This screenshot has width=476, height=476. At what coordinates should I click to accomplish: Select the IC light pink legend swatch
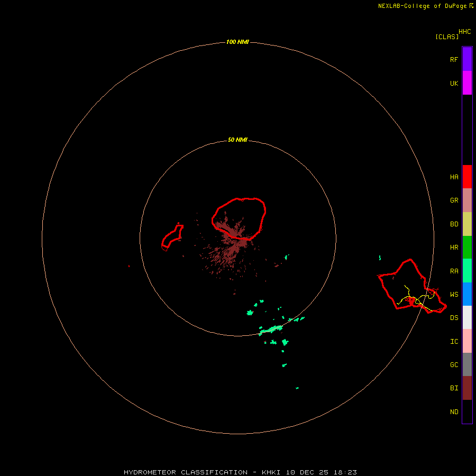pos(467,341)
